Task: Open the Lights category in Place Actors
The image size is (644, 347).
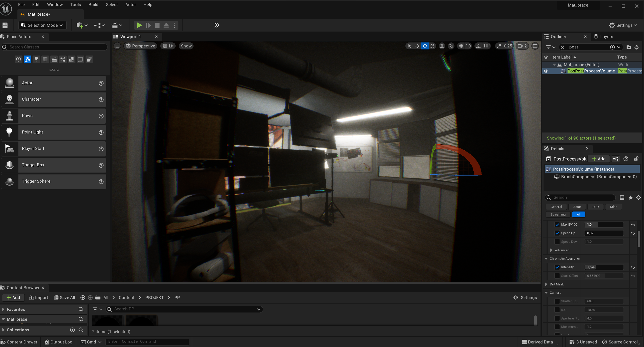Action: [x=36, y=59]
